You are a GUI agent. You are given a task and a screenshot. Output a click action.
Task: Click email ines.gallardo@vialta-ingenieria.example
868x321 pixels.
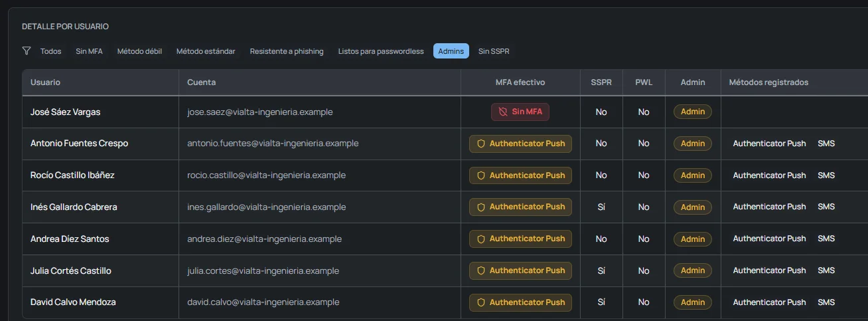pyautogui.click(x=266, y=207)
